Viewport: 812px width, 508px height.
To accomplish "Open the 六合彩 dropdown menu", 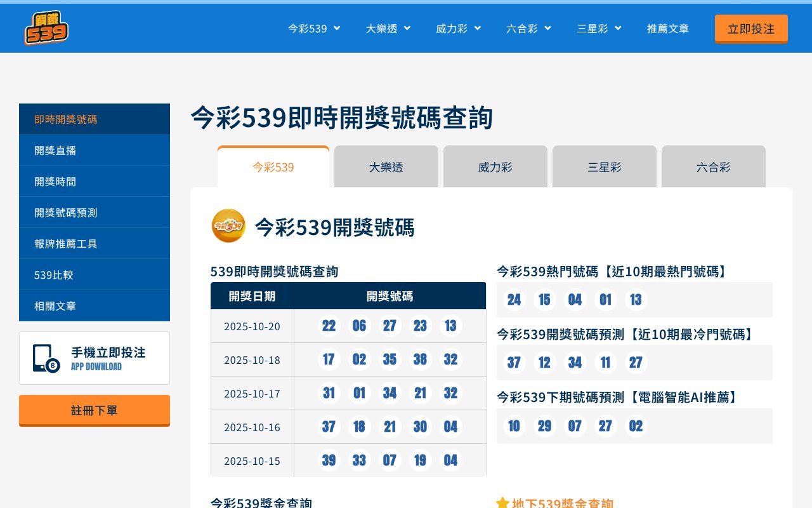I will click(528, 28).
